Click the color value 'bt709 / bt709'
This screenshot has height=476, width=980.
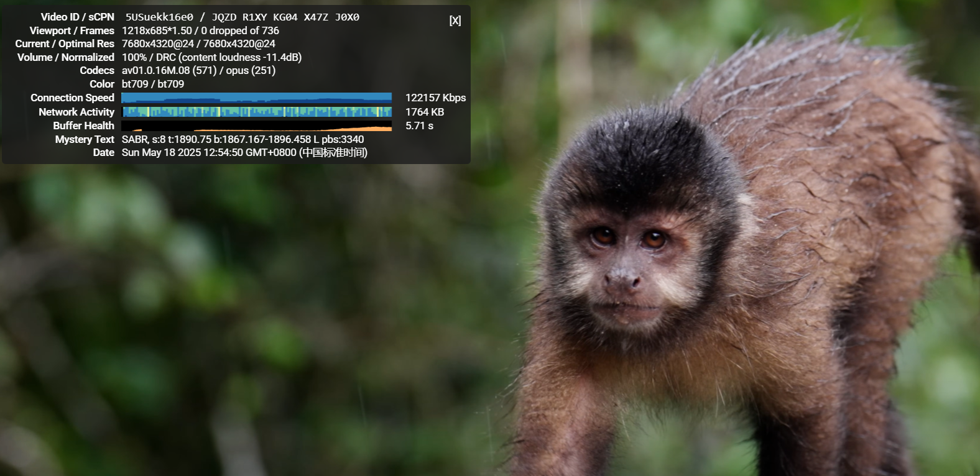pos(153,84)
